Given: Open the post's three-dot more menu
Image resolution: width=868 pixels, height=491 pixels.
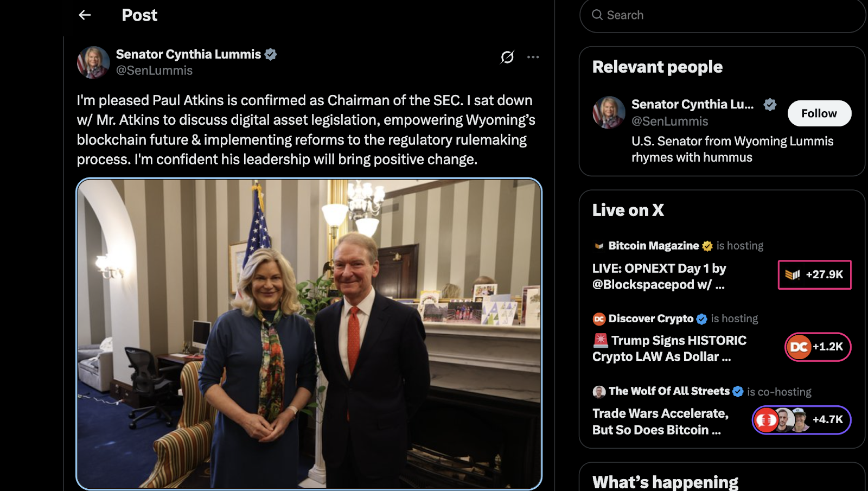Looking at the screenshot, I should [533, 57].
